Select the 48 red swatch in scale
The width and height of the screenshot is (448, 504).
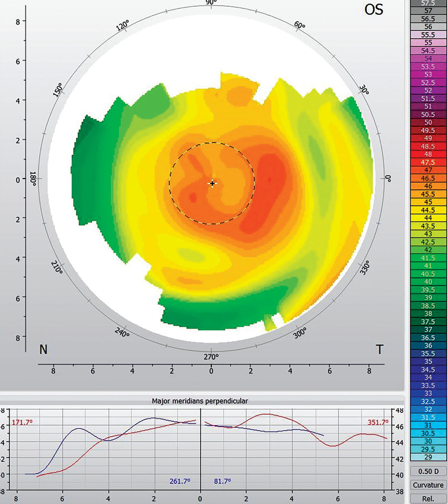click(x=428, y=154)
